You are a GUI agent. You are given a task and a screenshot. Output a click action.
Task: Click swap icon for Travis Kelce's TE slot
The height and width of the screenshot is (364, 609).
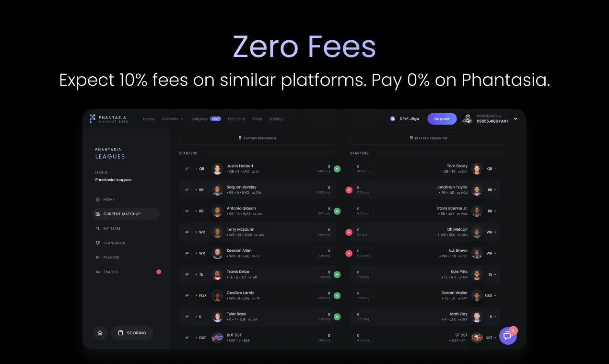coord(187,274)
